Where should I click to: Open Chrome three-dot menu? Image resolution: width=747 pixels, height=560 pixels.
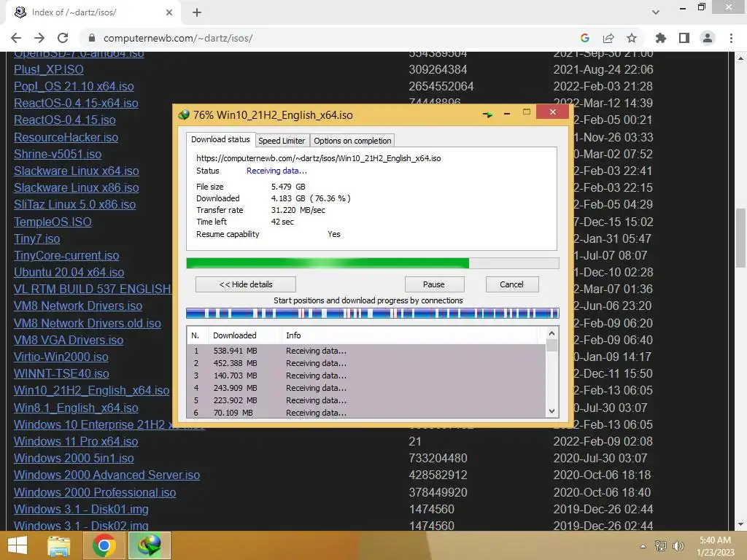click(x=731, y=38)
